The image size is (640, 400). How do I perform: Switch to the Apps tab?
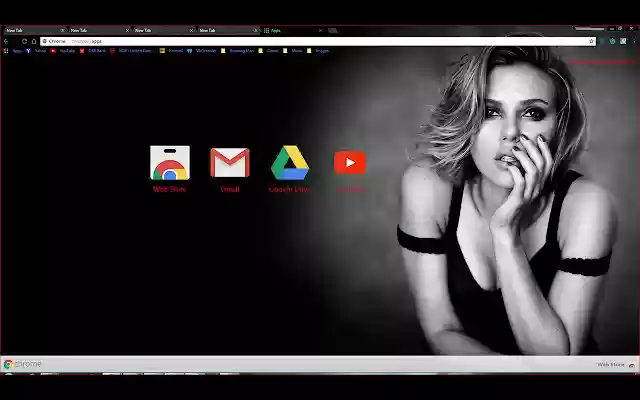point(291,31)
